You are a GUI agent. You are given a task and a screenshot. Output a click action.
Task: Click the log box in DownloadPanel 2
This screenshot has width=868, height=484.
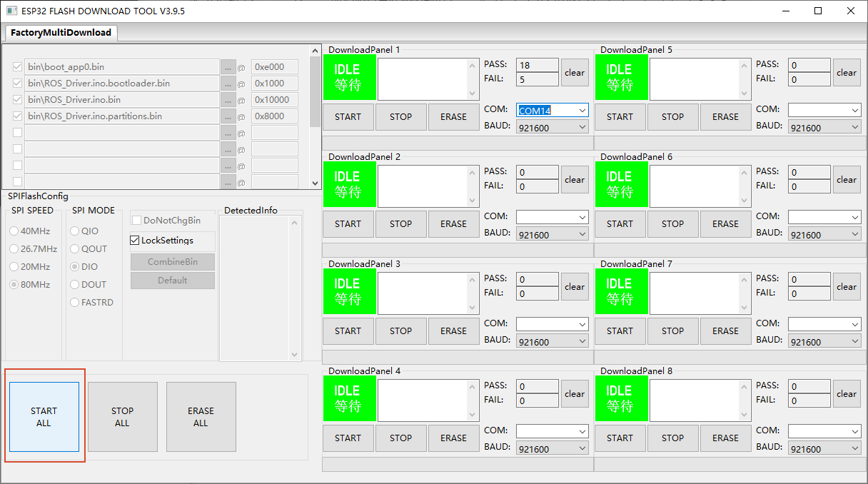[428, 186]
